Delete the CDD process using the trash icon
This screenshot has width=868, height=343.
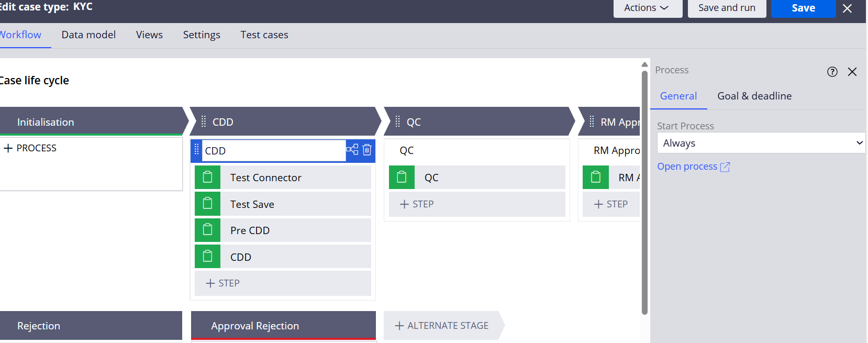pyautogui.click(x=366, y=150)
